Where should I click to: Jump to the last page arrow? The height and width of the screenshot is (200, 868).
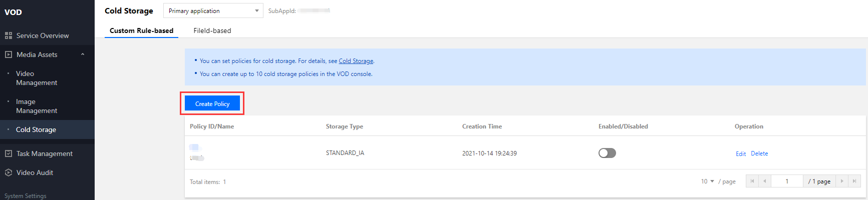click(854, 181)
